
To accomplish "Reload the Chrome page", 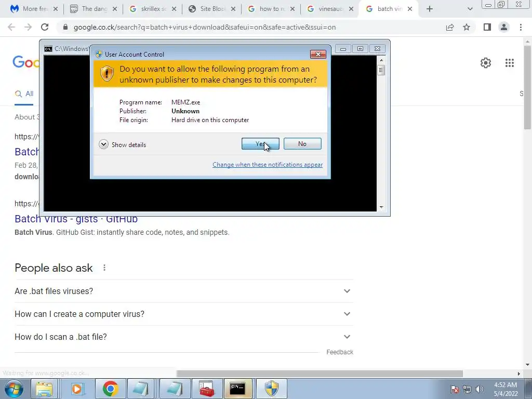I will pos(45,27).
